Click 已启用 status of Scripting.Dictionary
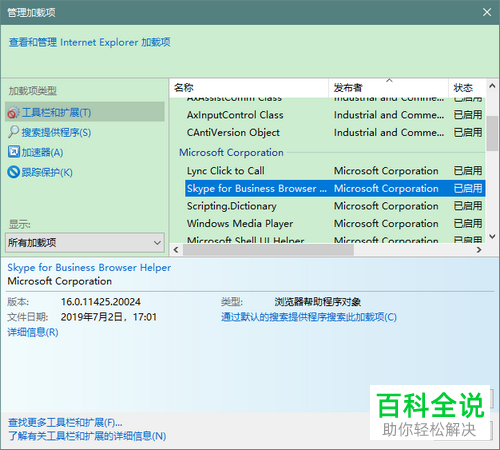500x450 pixels. coord(468,206)
